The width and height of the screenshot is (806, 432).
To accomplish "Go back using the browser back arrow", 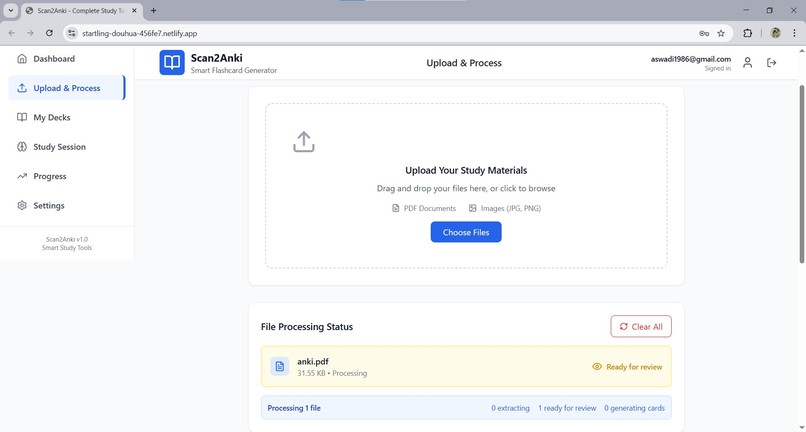I will [12, 33].
